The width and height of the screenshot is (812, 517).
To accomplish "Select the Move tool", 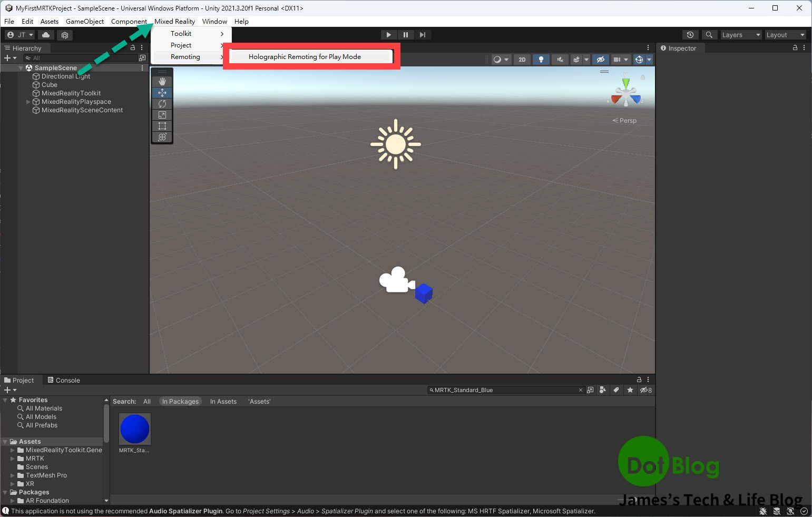I will point(162,92).
